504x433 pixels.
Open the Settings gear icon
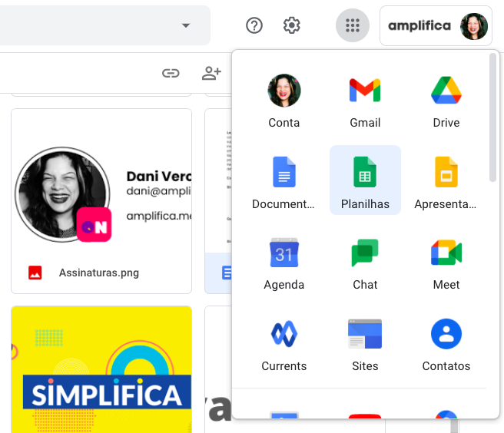[291, 25]
